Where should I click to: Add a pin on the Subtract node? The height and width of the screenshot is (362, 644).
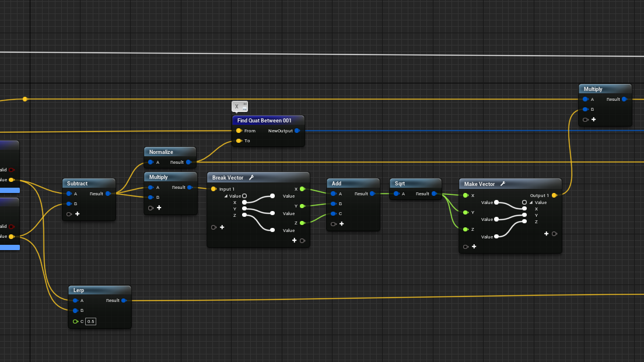point(77,214)
